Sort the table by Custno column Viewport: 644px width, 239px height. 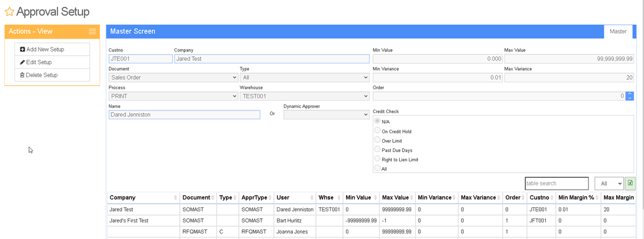(x=541, y=198)
